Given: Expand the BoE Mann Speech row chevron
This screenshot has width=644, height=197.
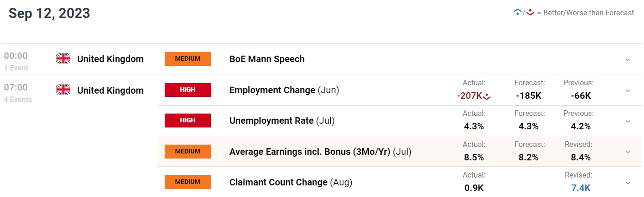Looking at the screenshot, I should click(628, 59).
